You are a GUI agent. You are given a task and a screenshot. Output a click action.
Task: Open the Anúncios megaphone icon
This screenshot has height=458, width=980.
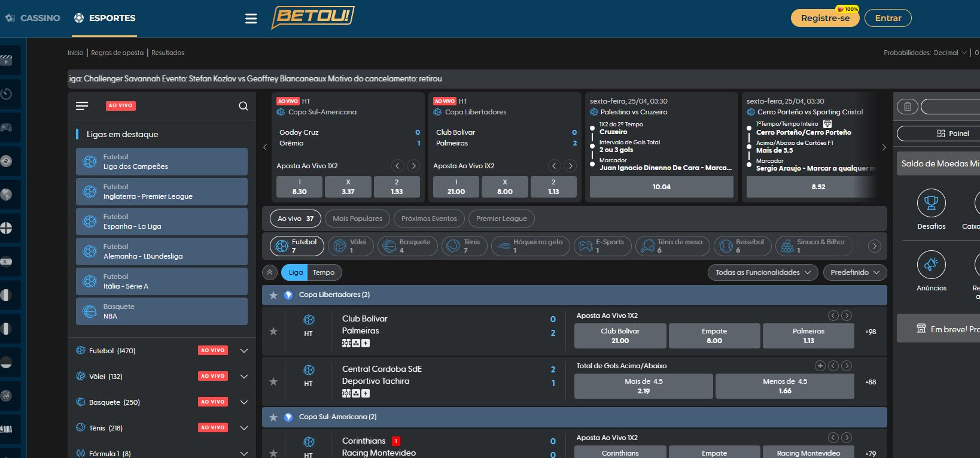point(932,265)
